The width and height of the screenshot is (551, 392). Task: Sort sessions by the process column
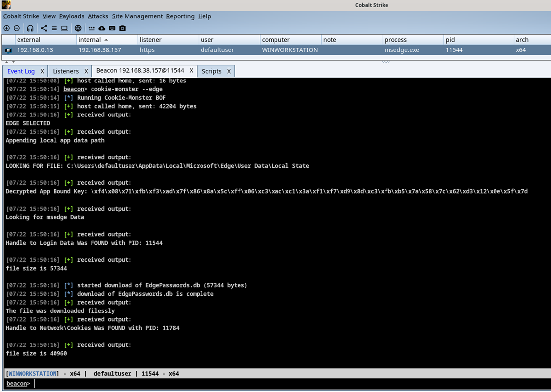[413, 40]
